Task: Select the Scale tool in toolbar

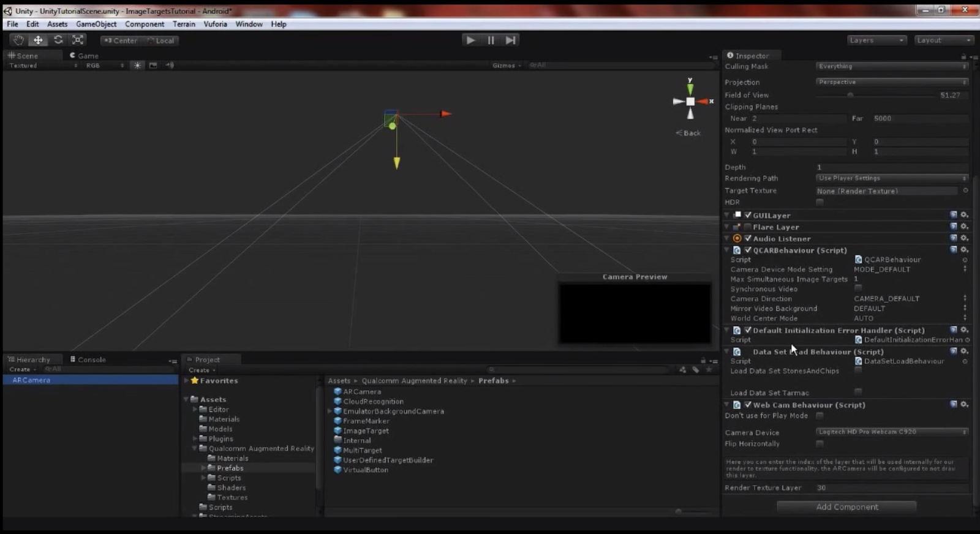Action: [x=78, y=40]
